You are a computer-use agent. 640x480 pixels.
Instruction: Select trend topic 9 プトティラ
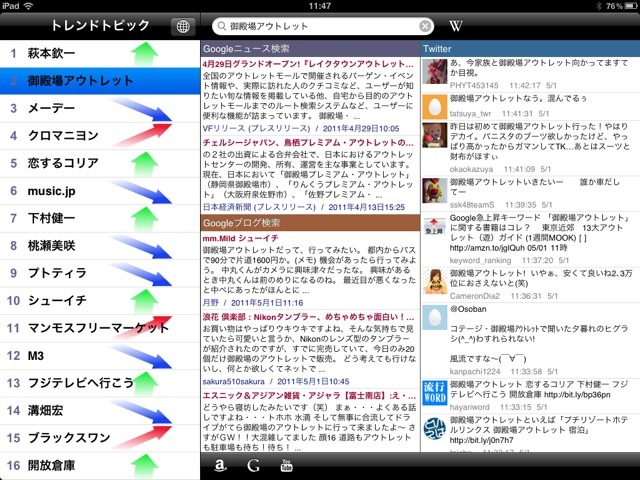tap(100, 273)
